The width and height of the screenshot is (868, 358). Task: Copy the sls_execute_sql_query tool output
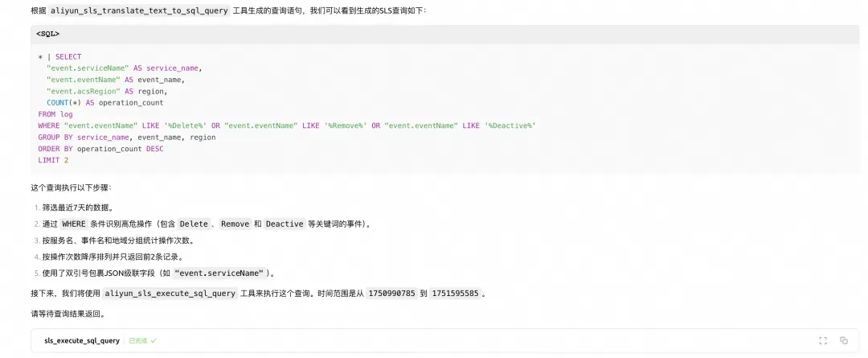(844, 341)
